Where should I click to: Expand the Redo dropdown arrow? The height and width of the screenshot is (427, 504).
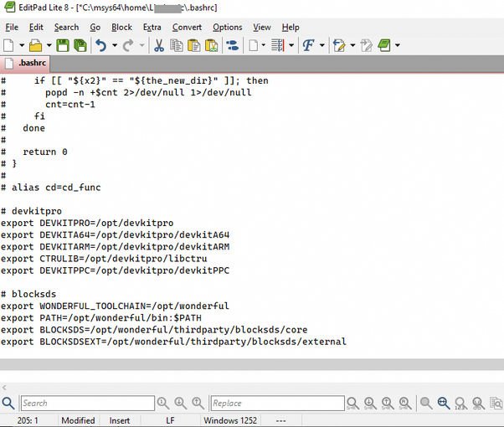(141, 45)
